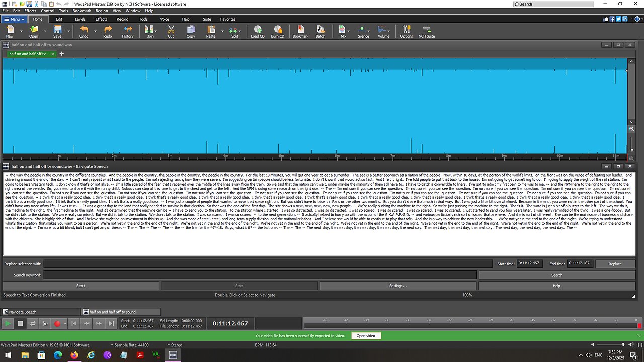
Task: Undo the last action using the Undo icon
Action: [84, 31]
